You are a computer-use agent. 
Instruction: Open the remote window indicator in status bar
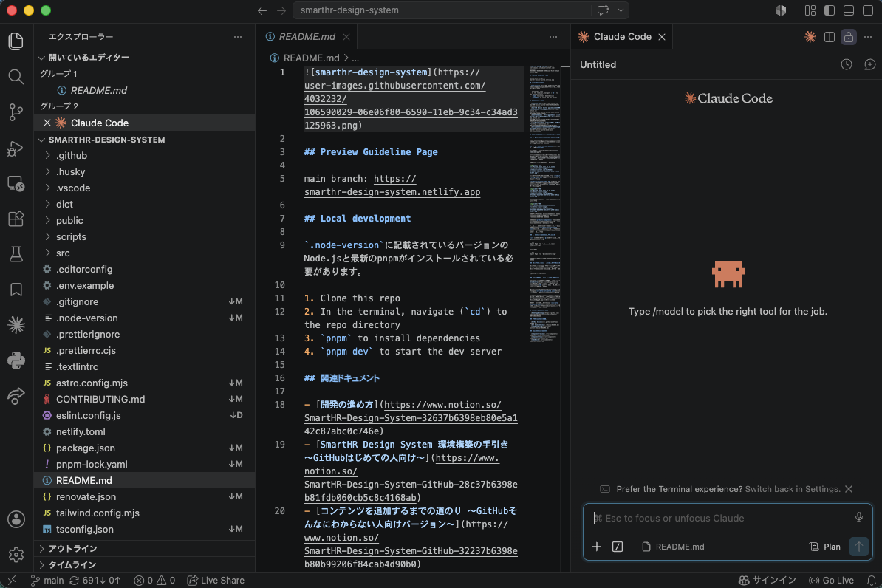pos(12,580)
